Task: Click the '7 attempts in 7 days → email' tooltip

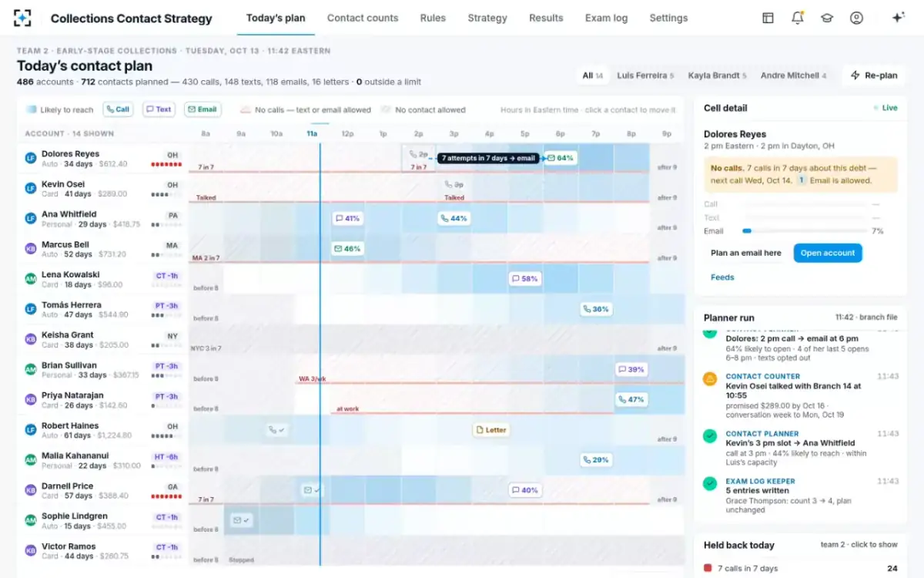Action: tap(488, 158)
